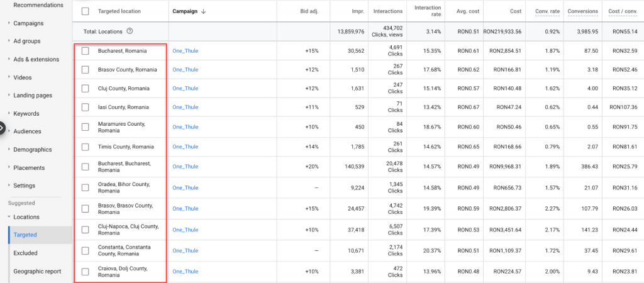Expand the Keywords sidebar entry

(26, 114)
